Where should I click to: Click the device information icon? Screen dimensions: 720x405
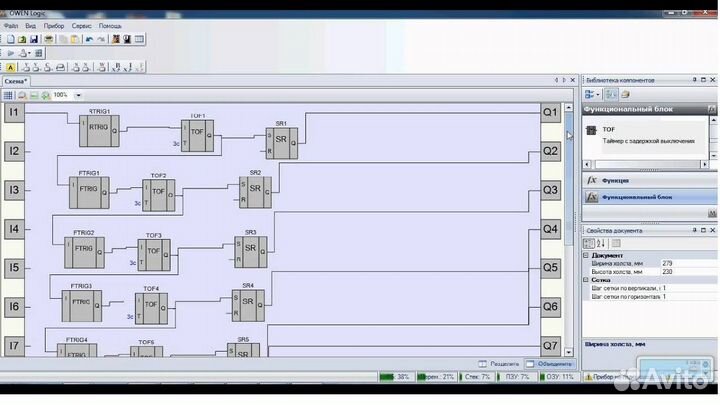coord(127,39)
